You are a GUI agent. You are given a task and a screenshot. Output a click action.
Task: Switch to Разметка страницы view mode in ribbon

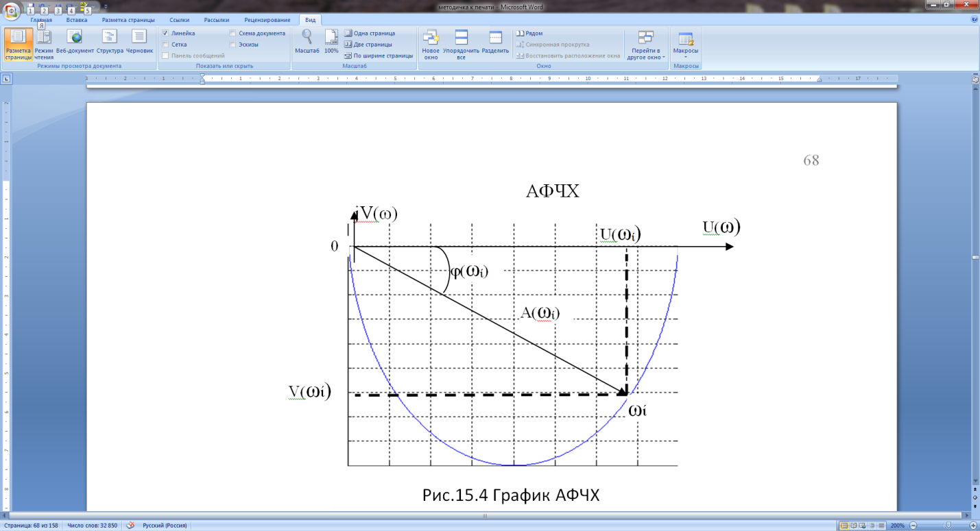(19, 45)
